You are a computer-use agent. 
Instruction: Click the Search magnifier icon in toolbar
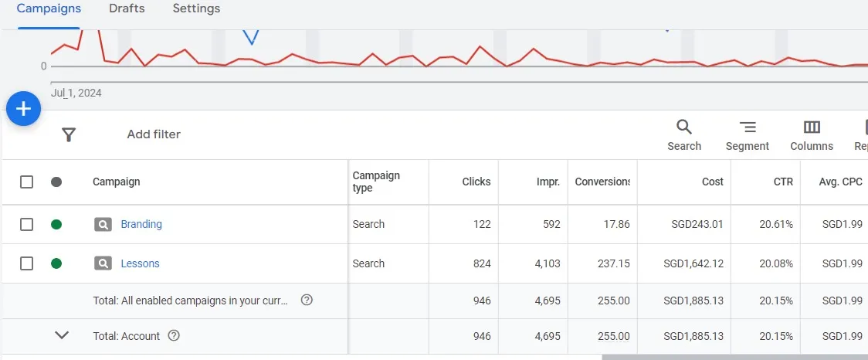[684, 127]
